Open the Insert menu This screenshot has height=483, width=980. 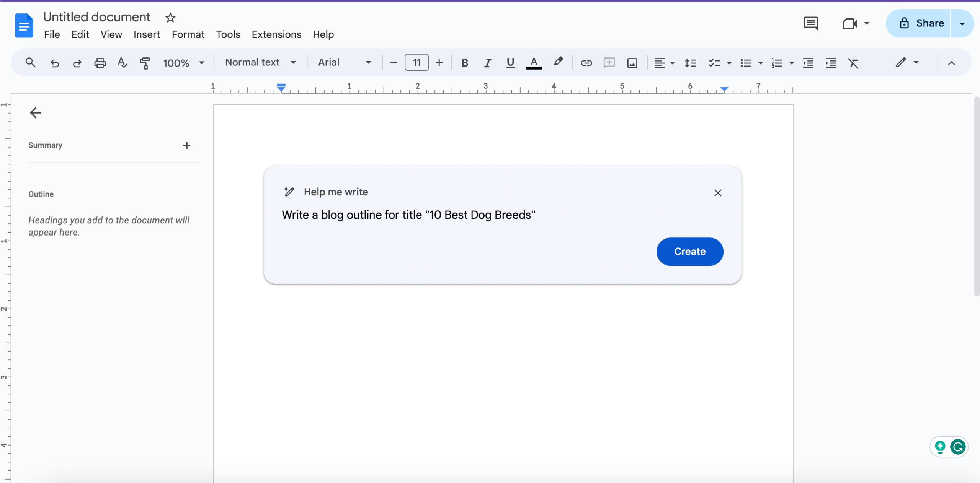[x=147, y=34]
